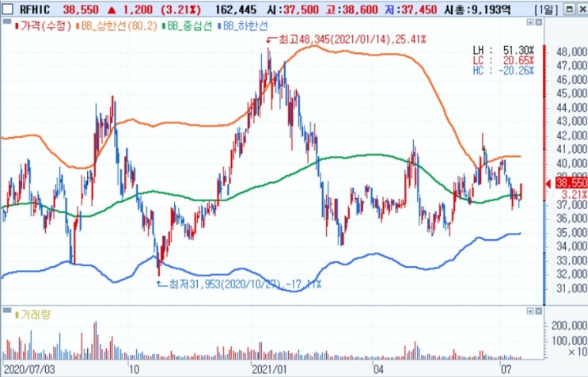This screenshot has height=377, width=588.
Task: Click the 200,000 volume axis label
Action: point(569,326)
